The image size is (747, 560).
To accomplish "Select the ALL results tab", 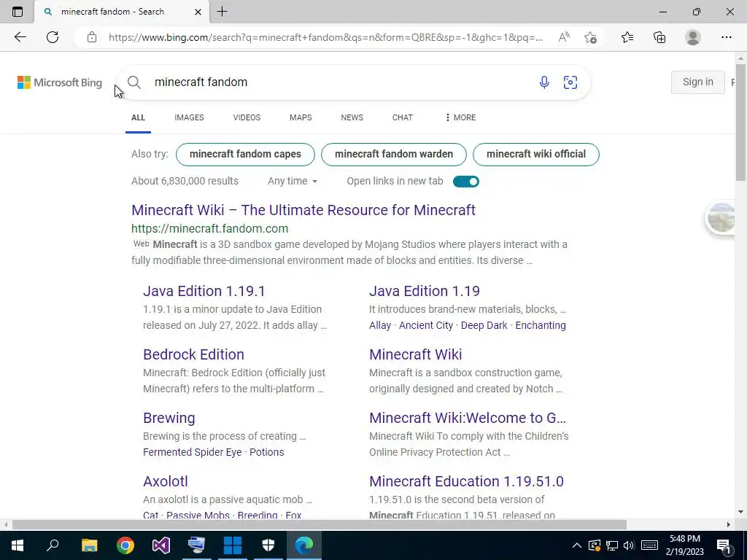I will click(x=138, y=117).
